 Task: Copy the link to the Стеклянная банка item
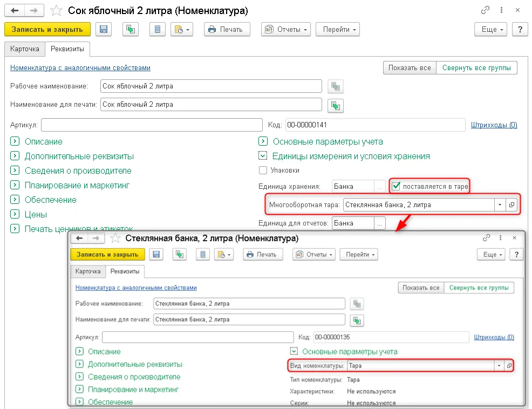487,237
